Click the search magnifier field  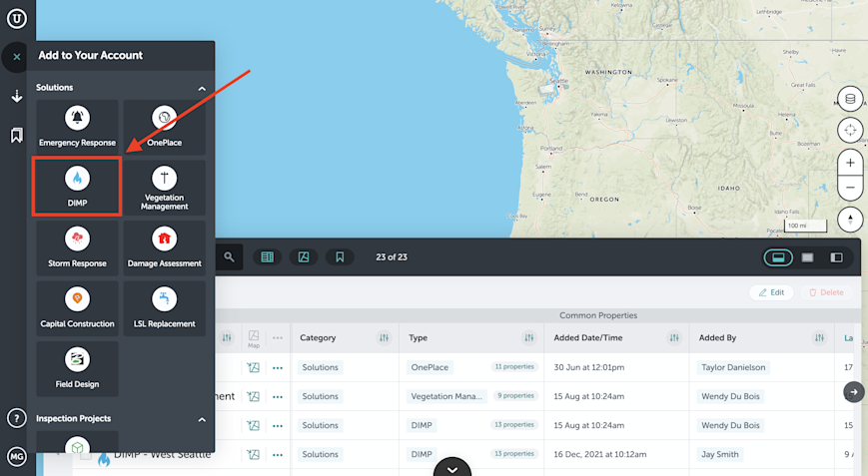coord(229,257)
